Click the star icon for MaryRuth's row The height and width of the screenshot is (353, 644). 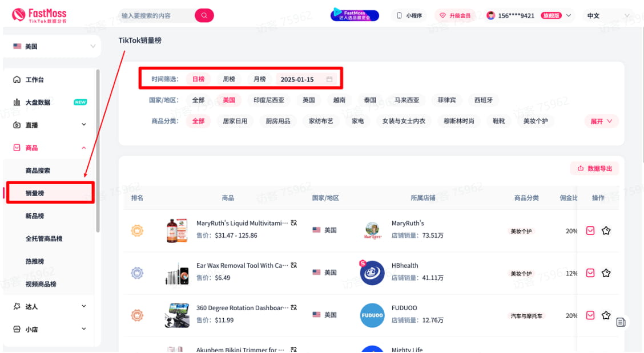pos(606,230)
